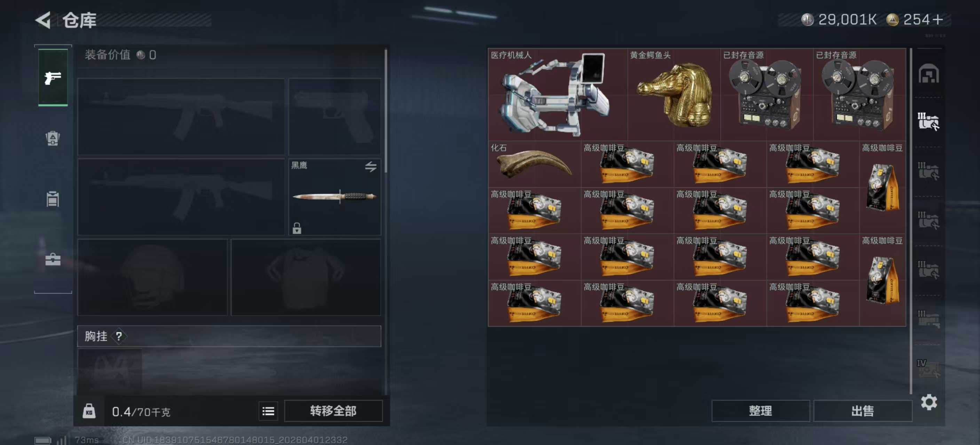The image size is (980, 445).
Task: Select the highlighted level III storage box
Action: point(928,121)
